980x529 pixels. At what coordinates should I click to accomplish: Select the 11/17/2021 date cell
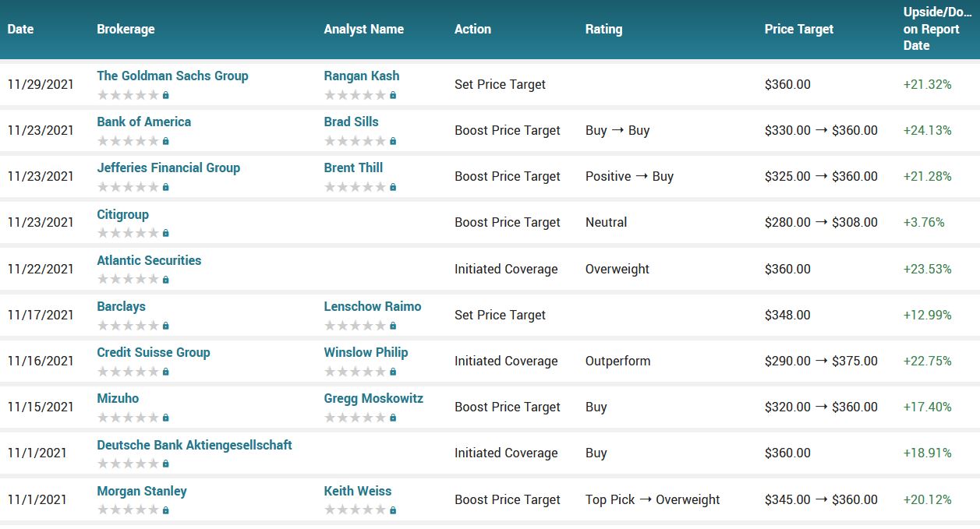click(41, 315)
